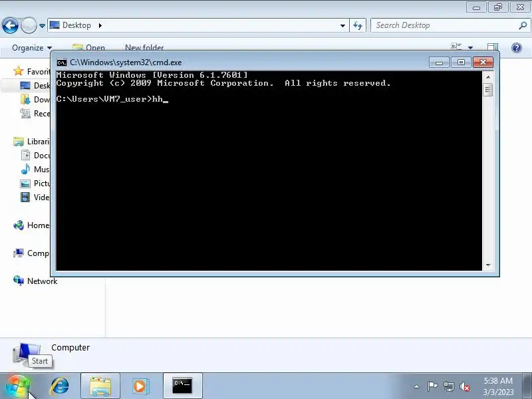532x399 pixels.
Task: Open Recent Places in navigation pane
Action: 35,113
